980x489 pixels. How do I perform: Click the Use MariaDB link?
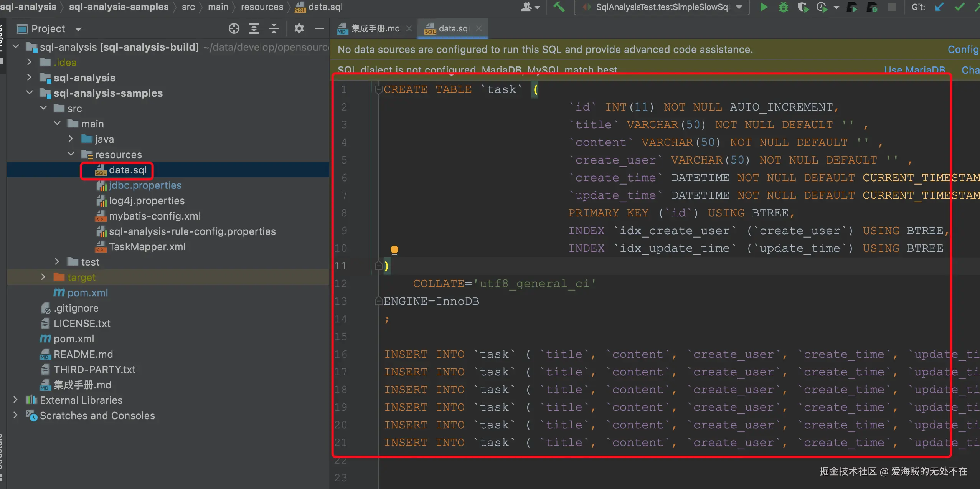tap(914, 70)
